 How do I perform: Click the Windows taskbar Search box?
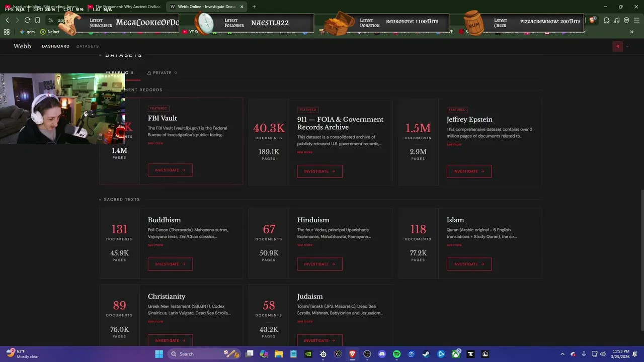204,354
